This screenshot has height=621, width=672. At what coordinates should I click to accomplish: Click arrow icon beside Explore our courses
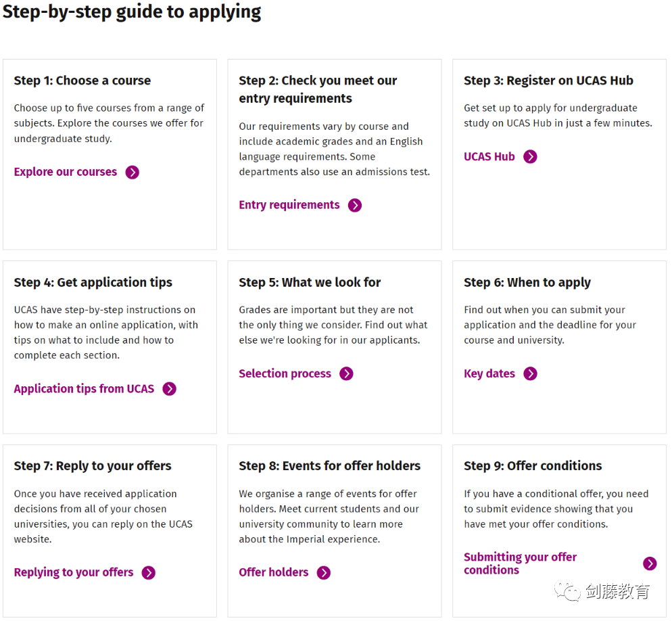132,172
